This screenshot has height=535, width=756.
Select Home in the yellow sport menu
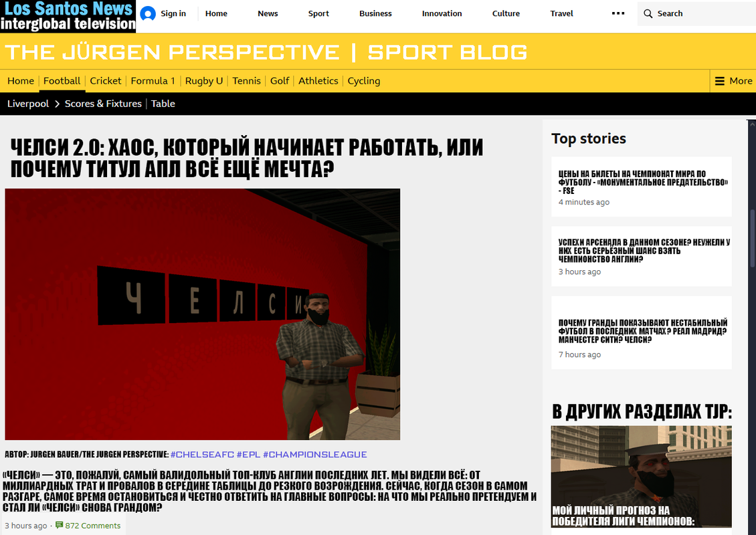tap(21, 81)
